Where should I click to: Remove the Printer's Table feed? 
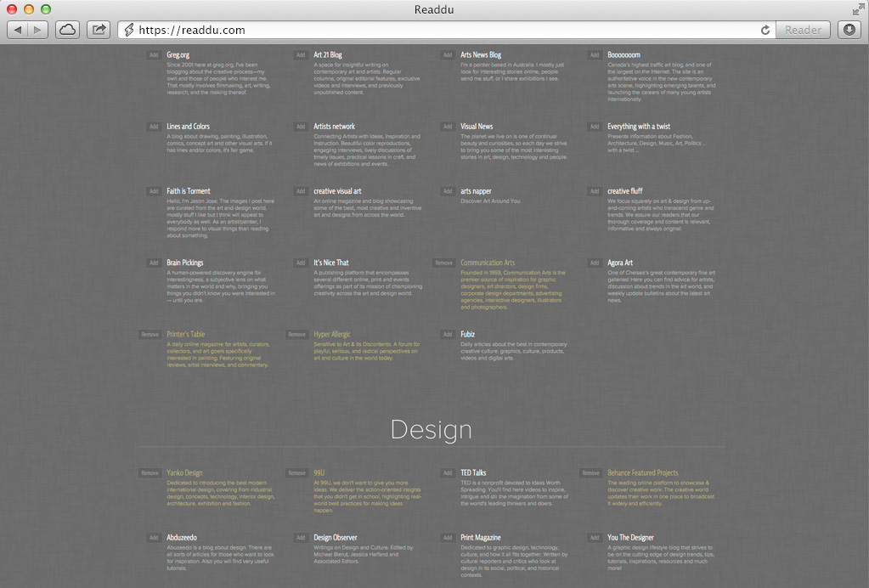click(150, 334)
